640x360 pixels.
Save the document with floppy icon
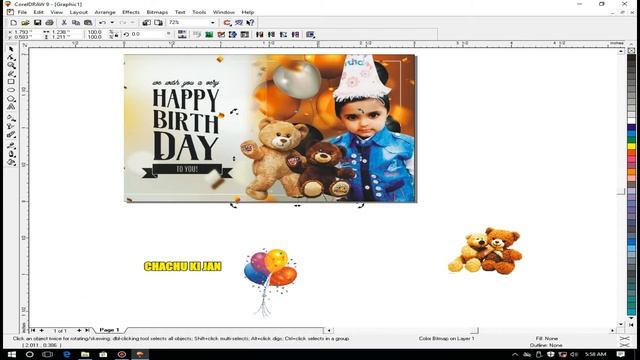(38, 22)
